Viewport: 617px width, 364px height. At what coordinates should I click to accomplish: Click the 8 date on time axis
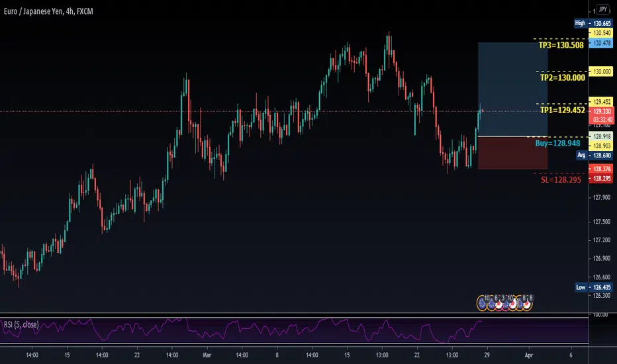(277, 355)
